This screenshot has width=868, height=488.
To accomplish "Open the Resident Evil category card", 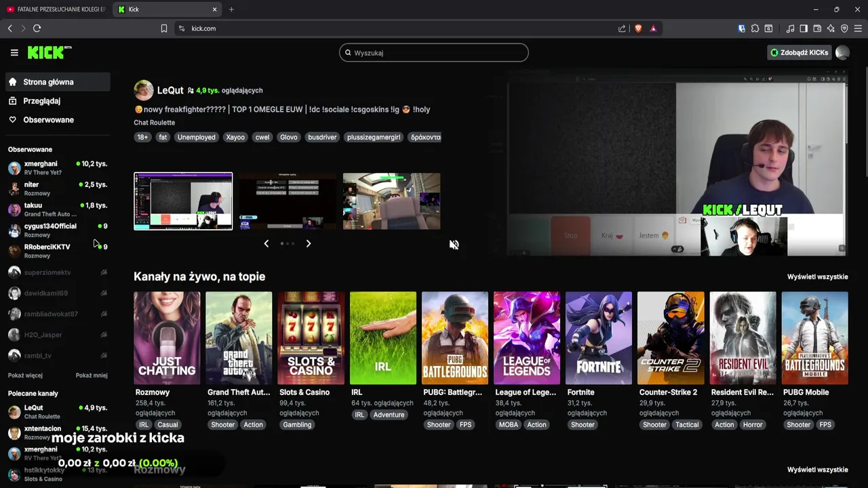I will click(743, 338).
